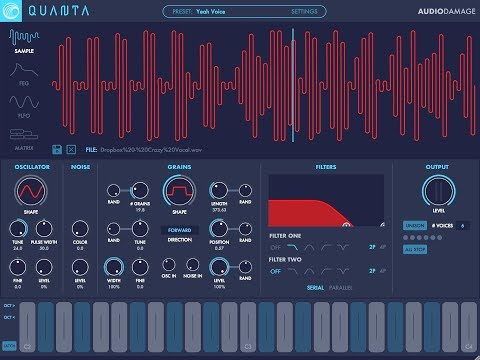Select highpass shape for Filter Two
Image resolution: width=480 pixels, height=360 pixels.
pos(326,271)
